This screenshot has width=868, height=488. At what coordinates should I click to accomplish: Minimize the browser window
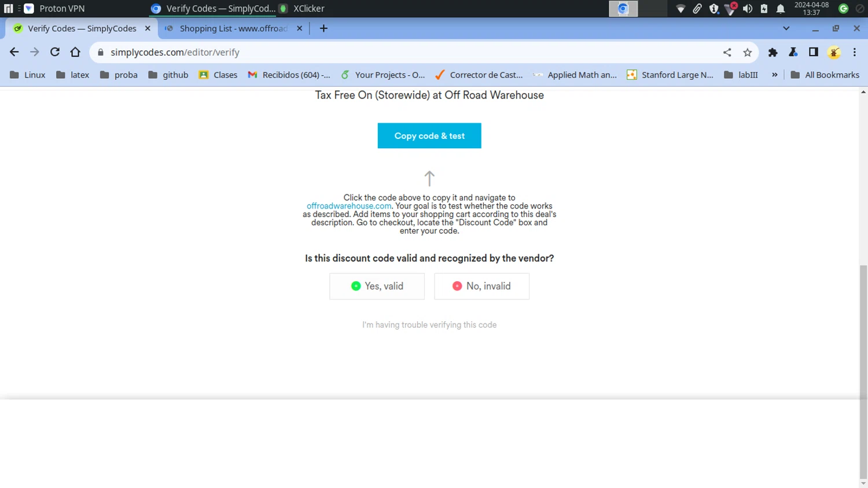[x=815, y=28]
